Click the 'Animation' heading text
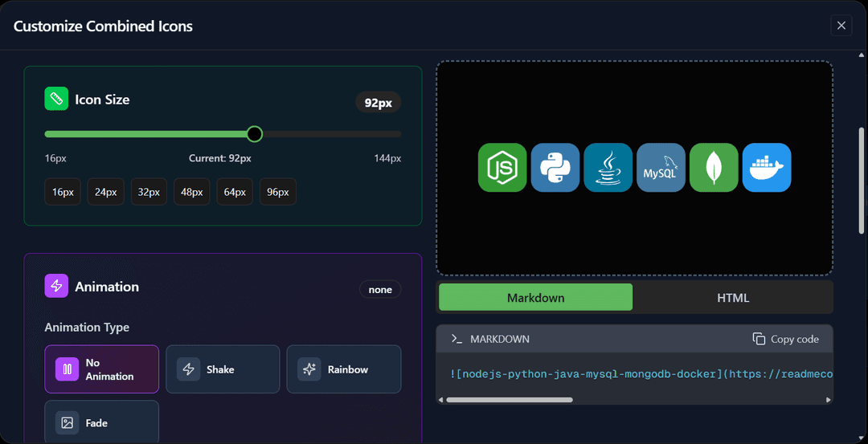868x444 pixels. pyautogui.click(x=107, y=287)
